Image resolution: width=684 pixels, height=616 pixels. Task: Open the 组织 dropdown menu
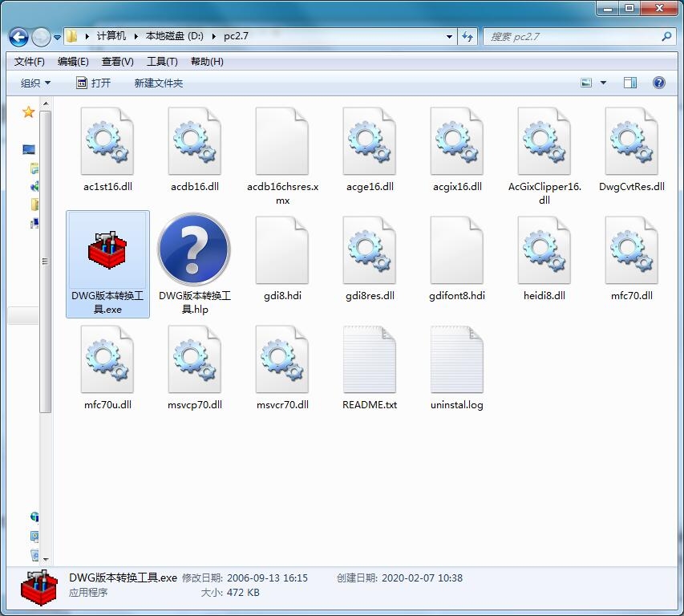coord(35,83)
